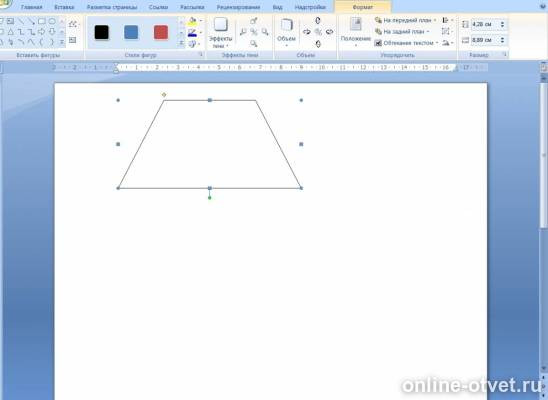Choose the Right Arrow block shape
Image resolution: width=548 pixels, height=400 pixels.
click(42, 32)
